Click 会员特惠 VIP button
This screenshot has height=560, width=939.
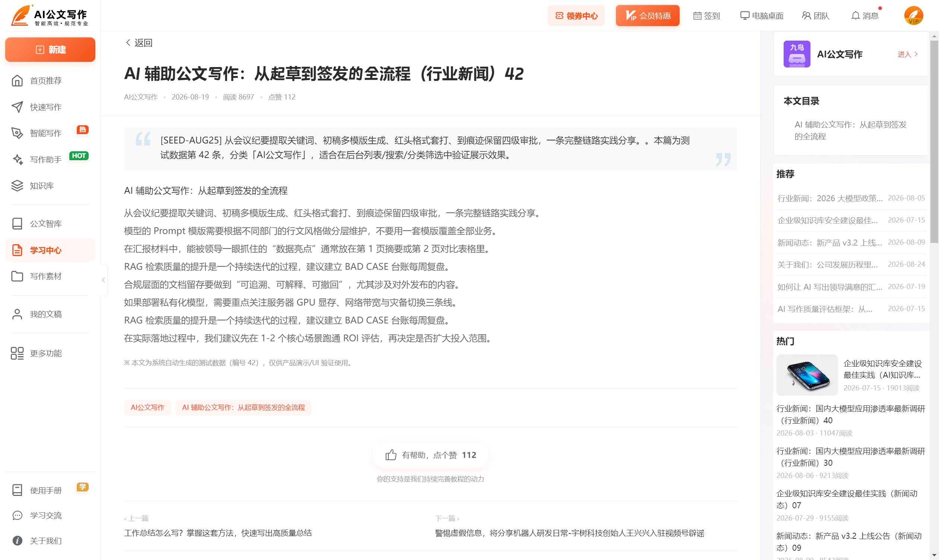point(648,16)
